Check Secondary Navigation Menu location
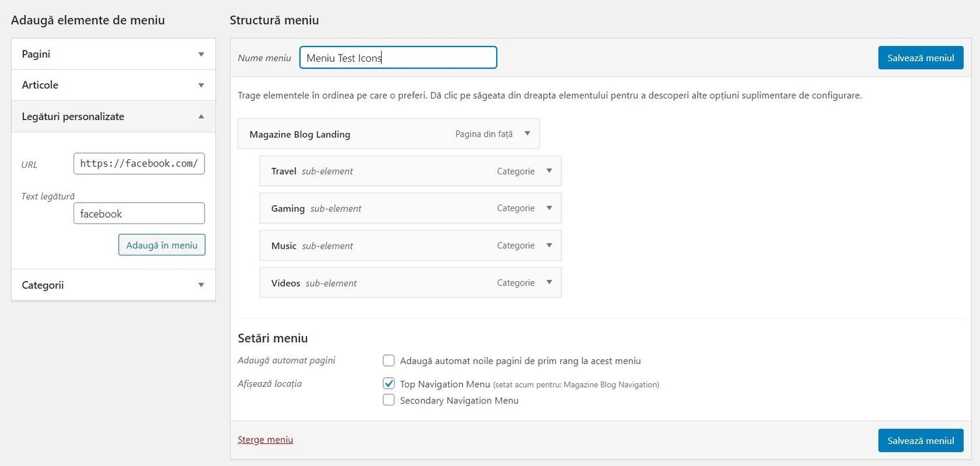This screenshot has width=980, height=466. 388,400
